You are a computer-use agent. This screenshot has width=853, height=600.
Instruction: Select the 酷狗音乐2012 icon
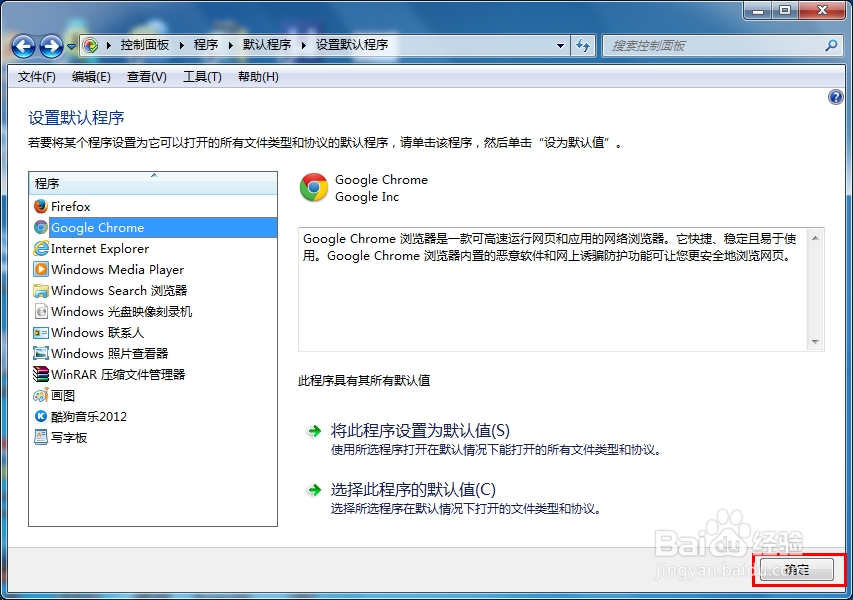[41, 416]
